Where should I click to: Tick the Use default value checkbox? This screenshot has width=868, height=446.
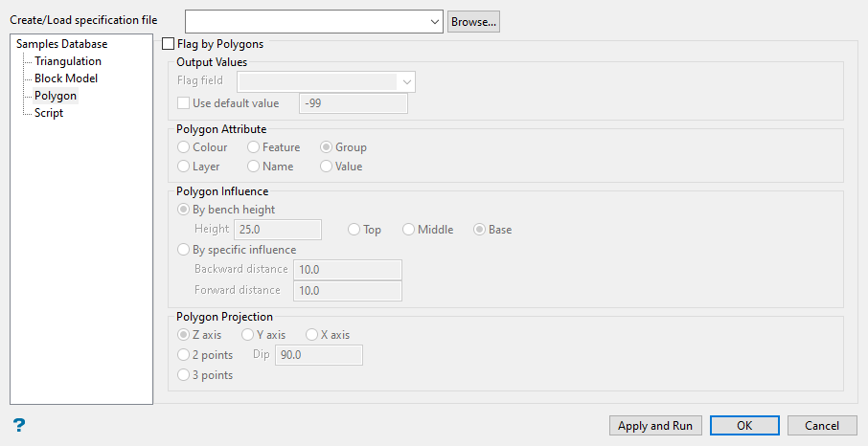pyautogui.click(x=185, y=103)
